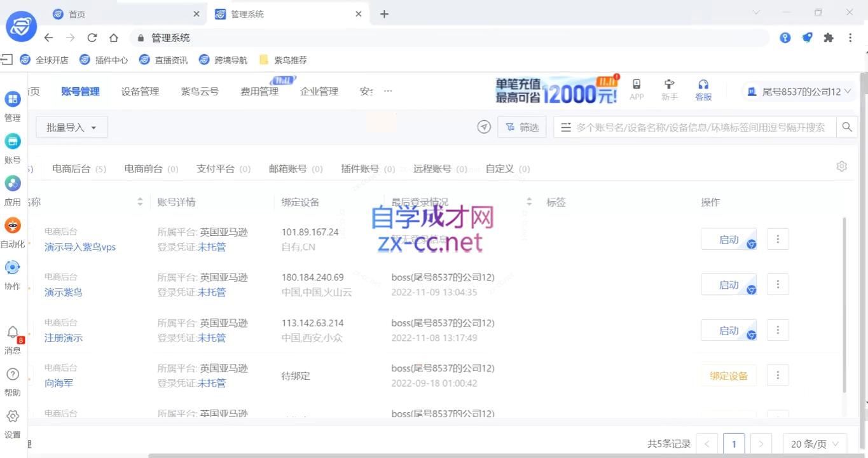Image resolution: width=868 pixels, height=458 pixels.
Task: Select 电商前台 (0) tab
Action: [151, 169]
